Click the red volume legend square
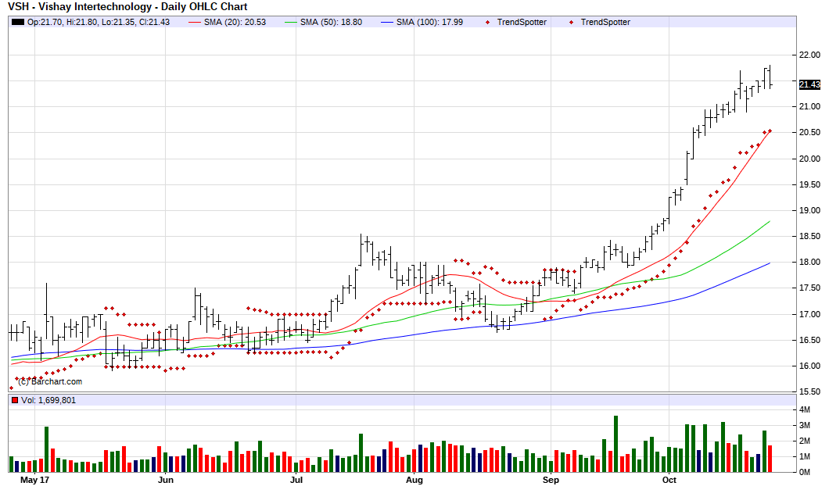The height and width of the screenshot is (504, 829). [x=14, y=400]
